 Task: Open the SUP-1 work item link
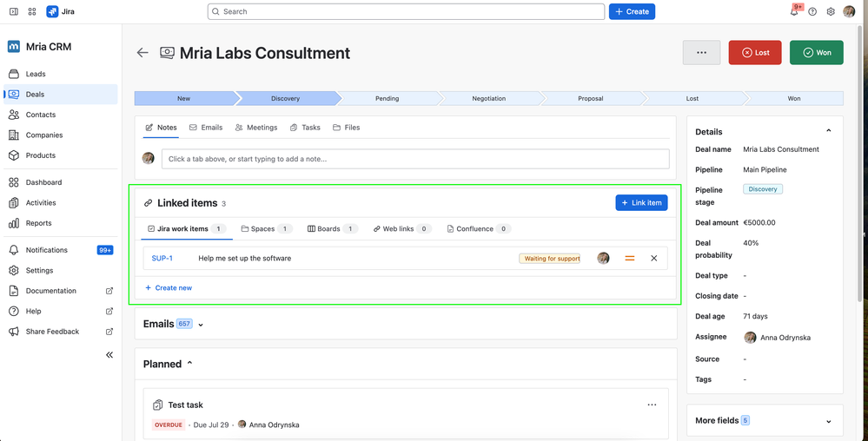pos(162,259)
